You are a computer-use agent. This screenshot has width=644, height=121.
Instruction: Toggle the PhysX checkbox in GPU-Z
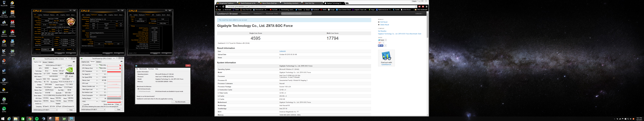coord(57,106)
